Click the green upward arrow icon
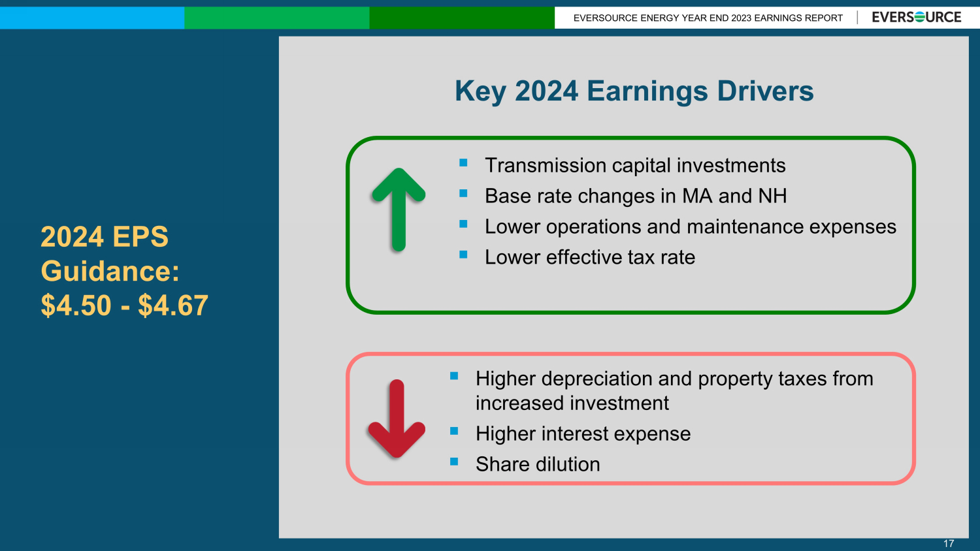The image size is (980, 551). [x=399, y=209]
